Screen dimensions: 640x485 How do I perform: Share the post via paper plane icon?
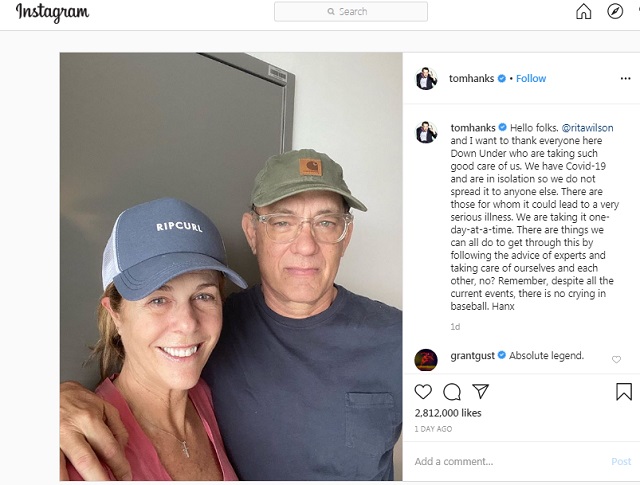pos(480,392)
